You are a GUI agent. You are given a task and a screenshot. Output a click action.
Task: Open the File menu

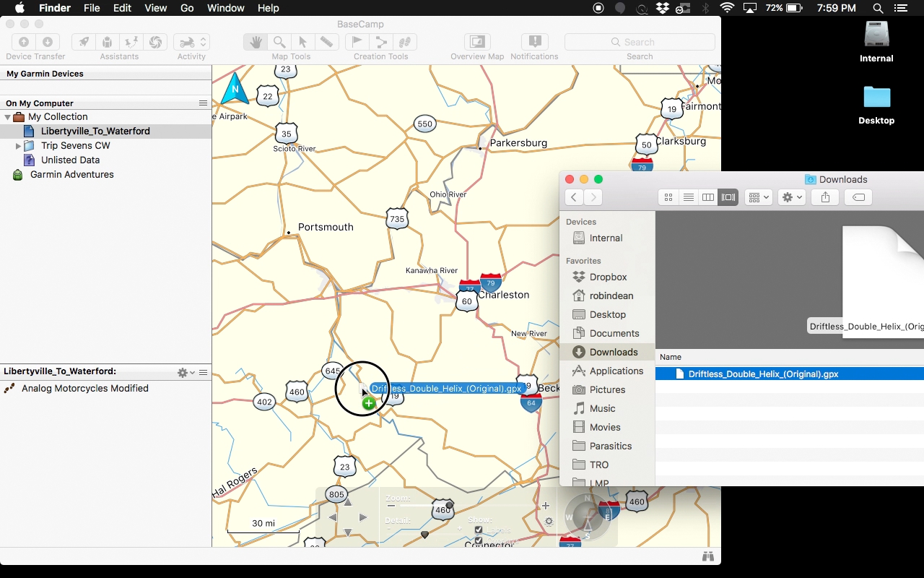click(92, 8)
